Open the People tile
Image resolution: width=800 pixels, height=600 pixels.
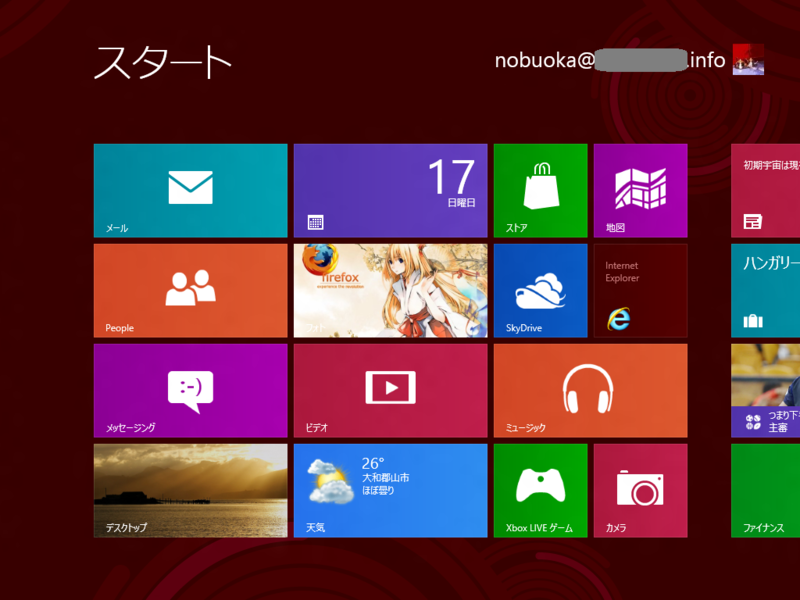[190, 290]
